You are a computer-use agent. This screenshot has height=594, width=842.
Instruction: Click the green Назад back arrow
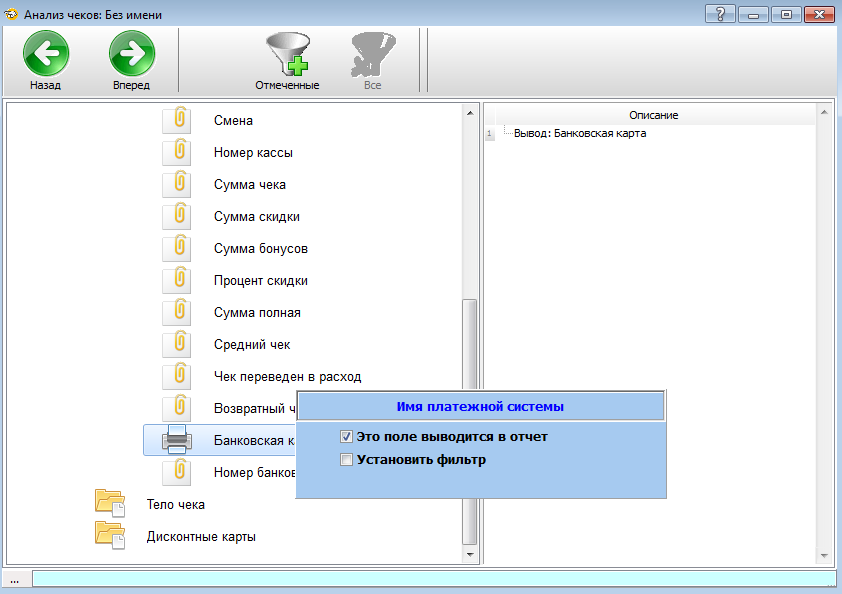[45, 54]
